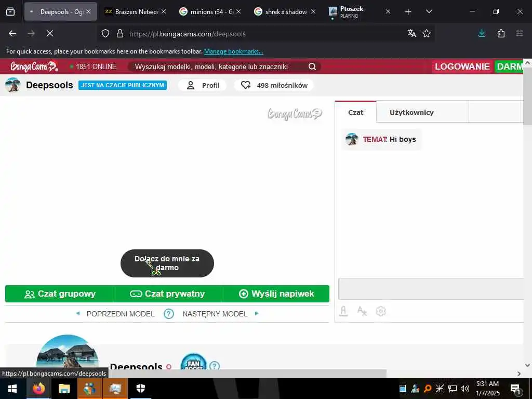Focus the model search input field
532x399 pixels.
[x=217, y=66]
